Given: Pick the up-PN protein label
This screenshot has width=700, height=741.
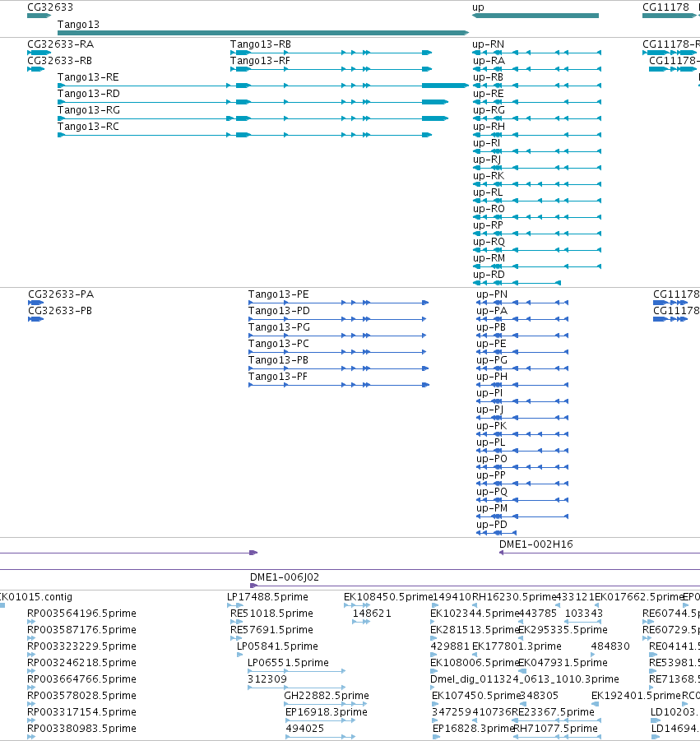Looking at the screenshot, I should pos(492,294).
